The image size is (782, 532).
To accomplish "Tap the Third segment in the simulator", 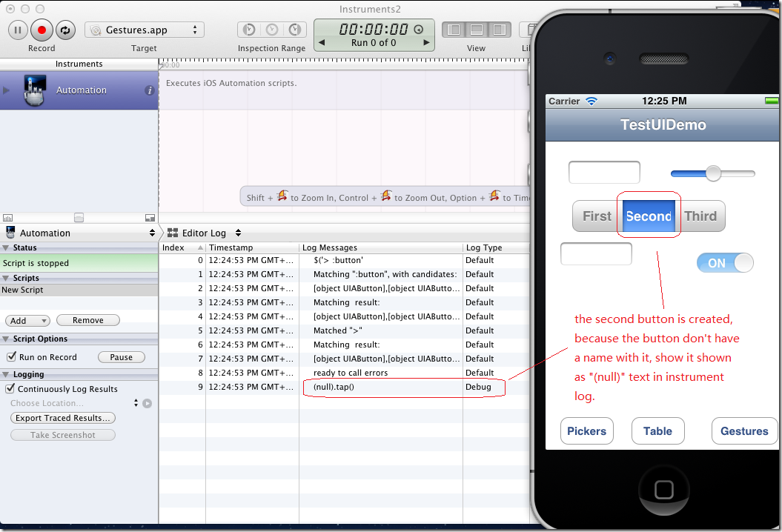I will (x=700, y=216).
